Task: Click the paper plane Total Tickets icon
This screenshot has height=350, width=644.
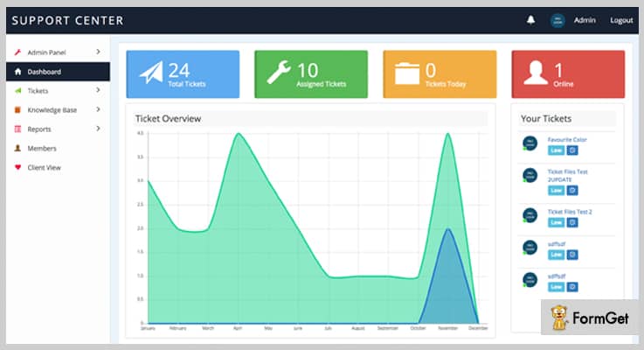Action: pos(151,73)
